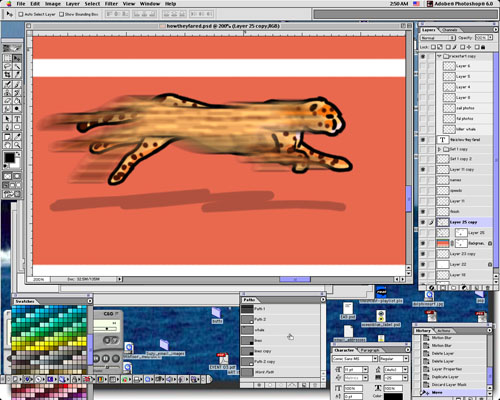Image resolution: width=500 pixels, height=400 pixels.
Task: Switch to the Paragraph tab
Action: [370, 350]
